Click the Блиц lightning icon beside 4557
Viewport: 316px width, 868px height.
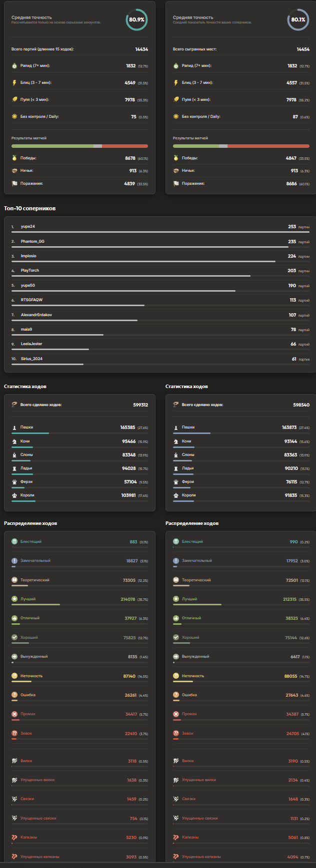click(176, 83)
